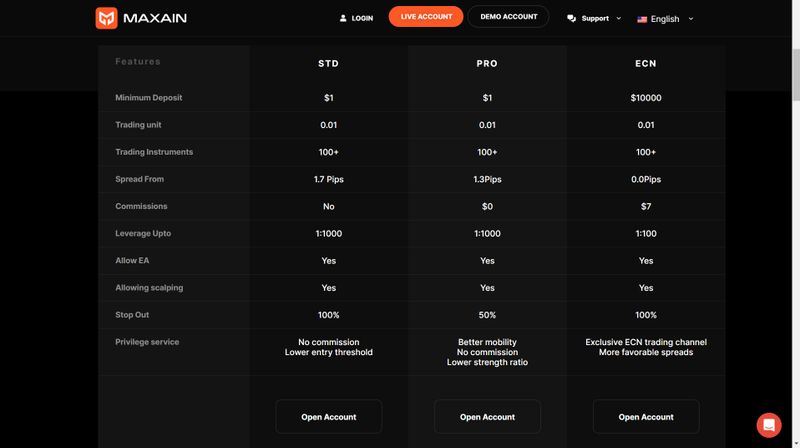Open the Support menu
The height and width of the screenshot is (448, 800).
point(594,18)
